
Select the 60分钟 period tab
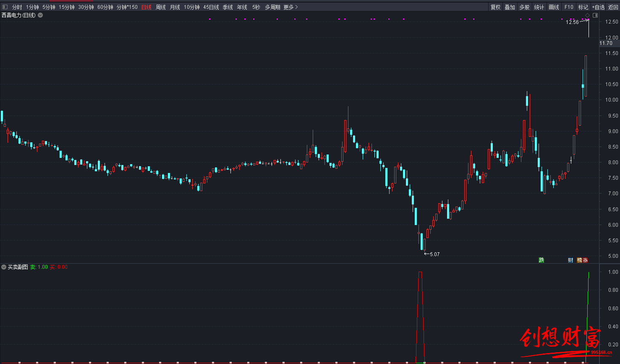click(x=105, y=7)
